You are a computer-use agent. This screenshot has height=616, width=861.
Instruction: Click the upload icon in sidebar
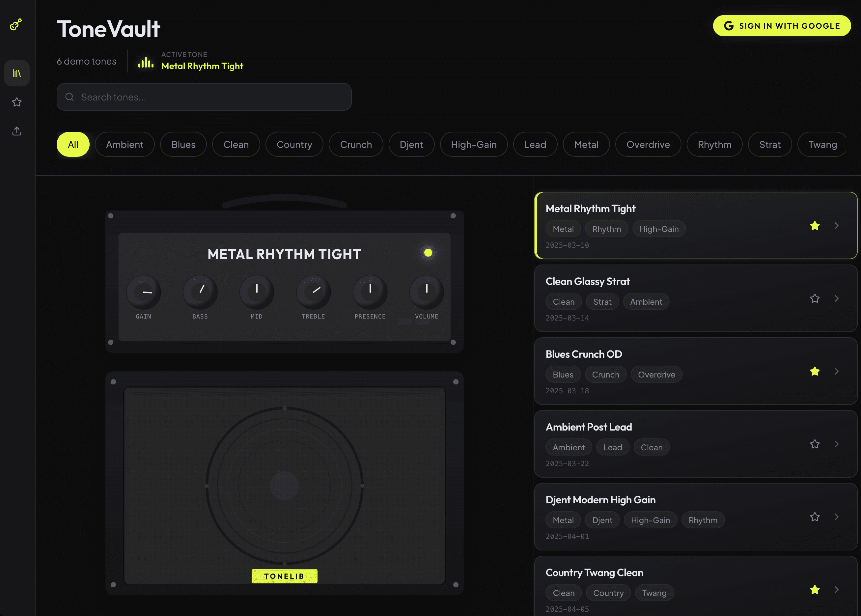pyautogui.click(x=17, y=131)
